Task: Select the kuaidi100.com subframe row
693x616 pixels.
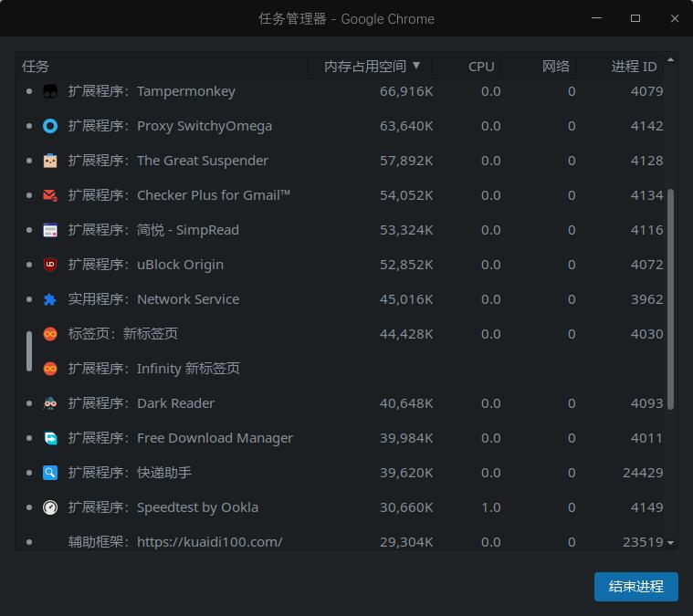Action: 340,541
